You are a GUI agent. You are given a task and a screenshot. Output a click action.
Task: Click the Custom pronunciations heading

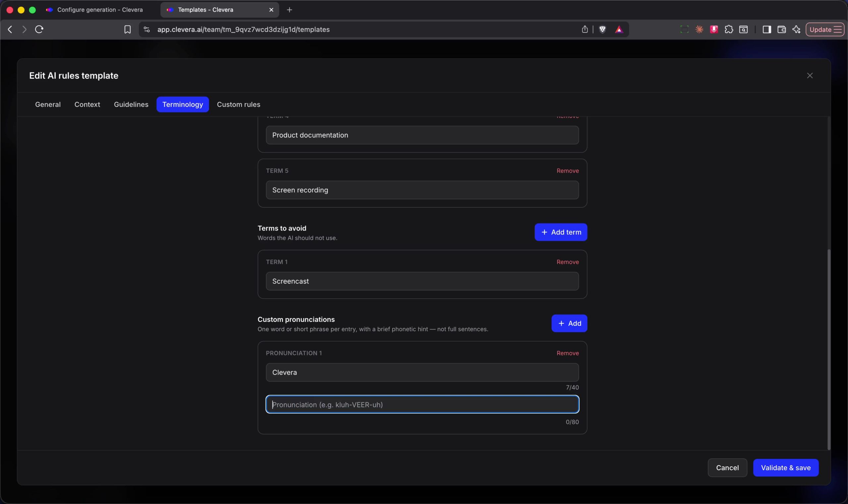296,320
